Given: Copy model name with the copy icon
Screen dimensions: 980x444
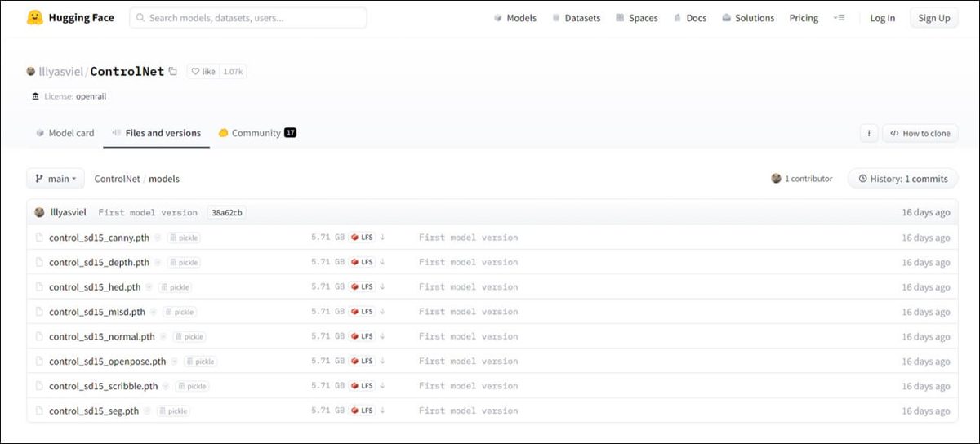Looking at the screenshot, I should 172,72.
